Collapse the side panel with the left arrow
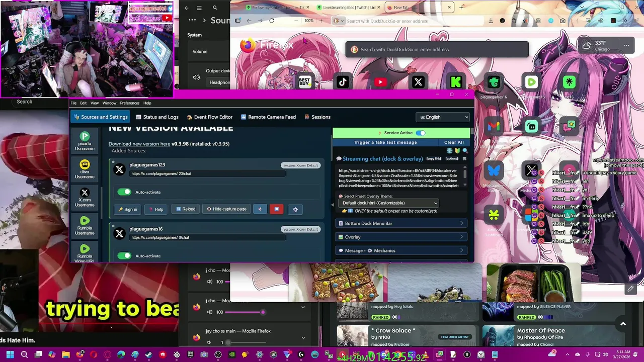This screenshot has width=644, height=362. click(332, 204)
